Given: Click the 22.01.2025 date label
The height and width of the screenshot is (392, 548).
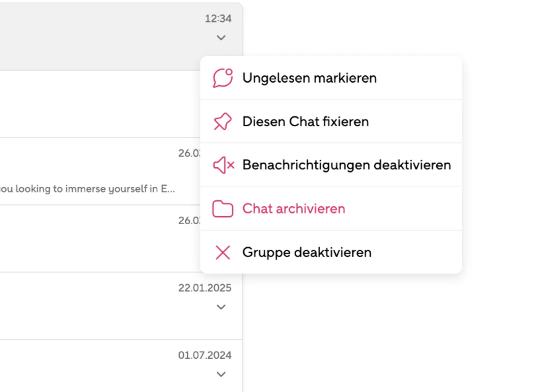Looking at the screenshot, I should 205,288.
